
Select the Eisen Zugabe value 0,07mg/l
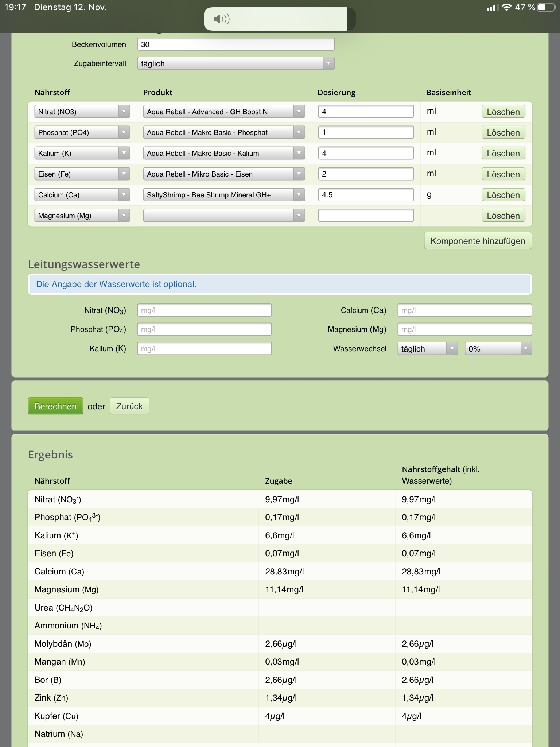point(282,553)
